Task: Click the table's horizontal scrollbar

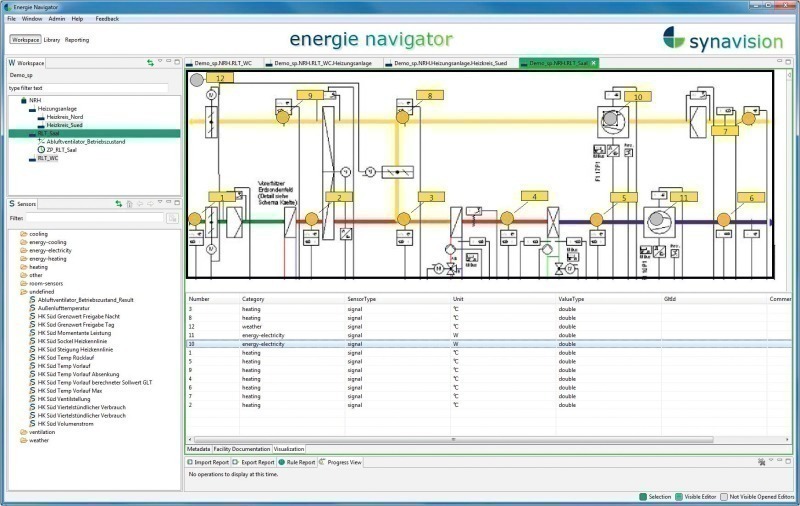Action: click(x=454, y=439)
